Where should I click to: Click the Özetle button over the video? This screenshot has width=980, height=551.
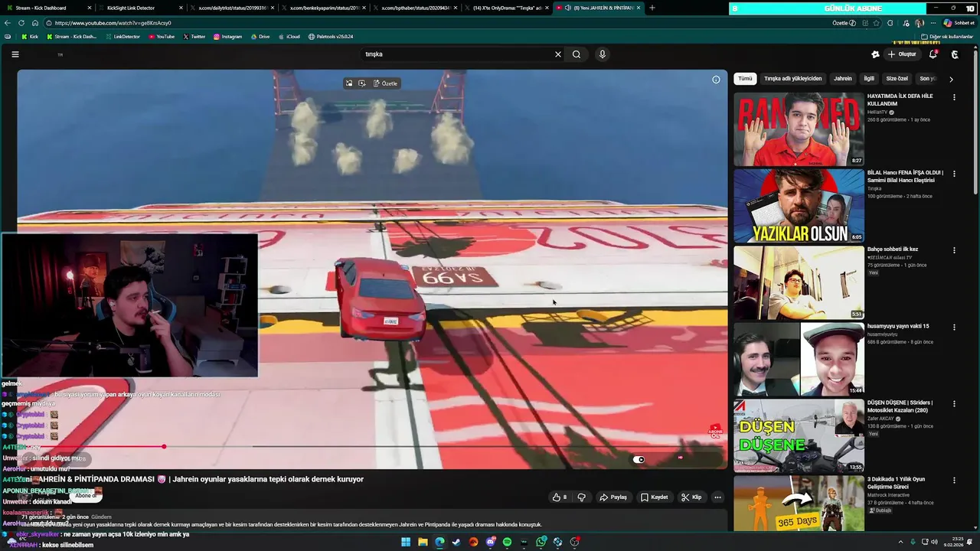pyautogui.click(x=386, y=83)
